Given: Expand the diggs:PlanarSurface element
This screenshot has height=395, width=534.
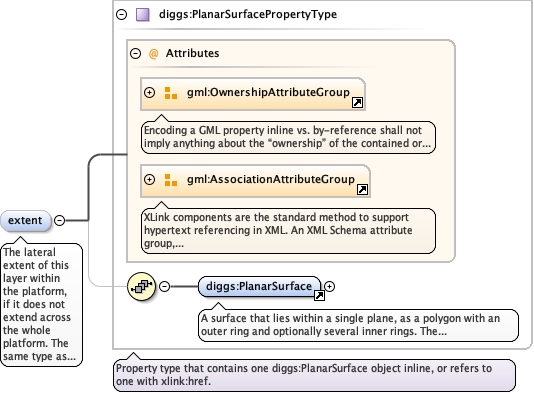Looking at the screenshot, I should pyautogui.click(x=329, y=287).
